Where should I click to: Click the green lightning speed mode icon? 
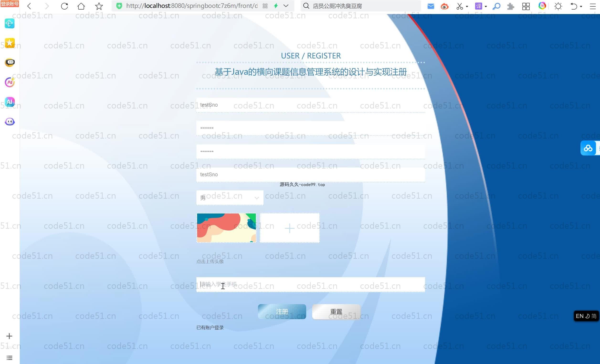click(x=276, y=6)
